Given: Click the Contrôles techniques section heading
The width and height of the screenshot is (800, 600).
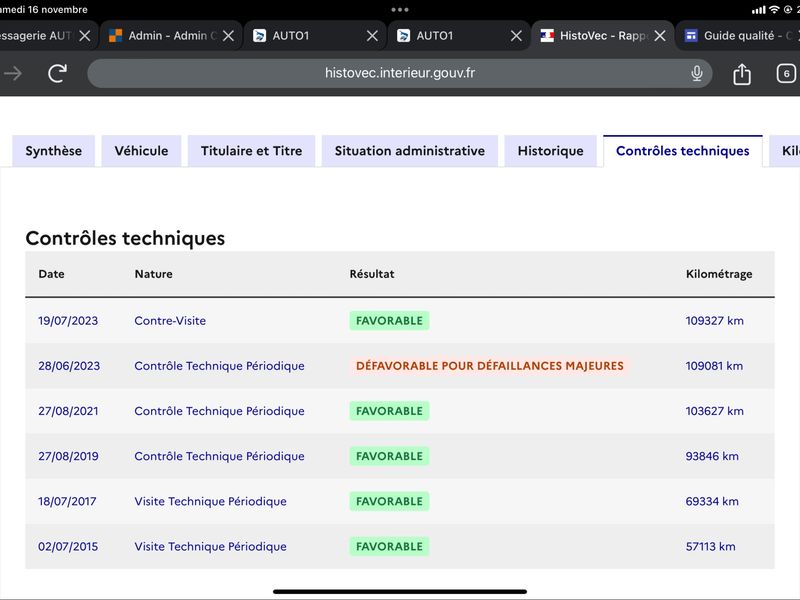Looking at the screenshot, I should coord(125,238).
